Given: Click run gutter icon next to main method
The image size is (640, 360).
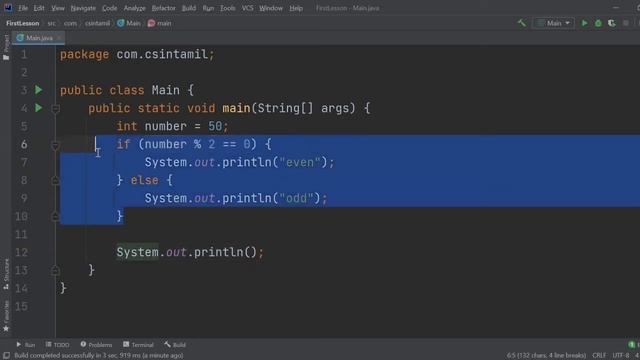Looking at the screenshot, I should coord(38,108).
